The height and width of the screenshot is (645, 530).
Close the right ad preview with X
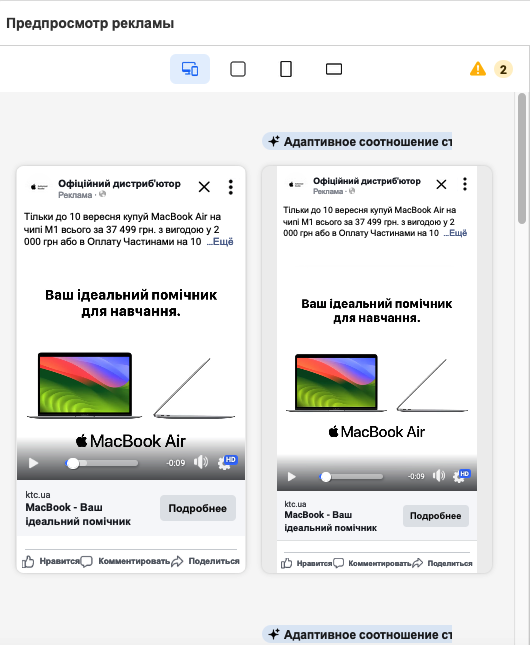point(441,184)
